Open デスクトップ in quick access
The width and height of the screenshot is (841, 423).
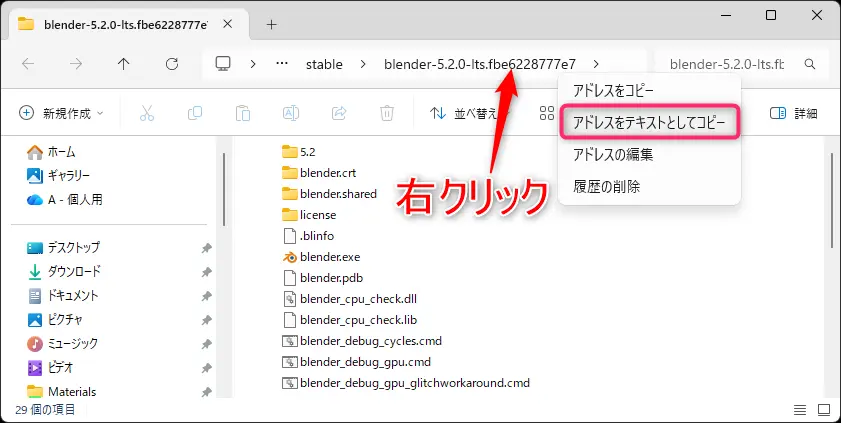tap(63, 248)
